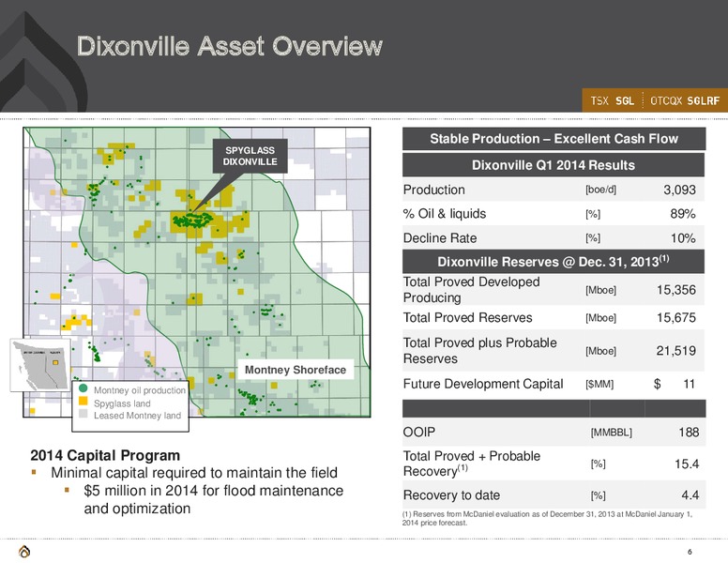Select the SPYGLASS DIXONVILLE map callout
Viewport: 728px width, 563px height.
(250, 156)
